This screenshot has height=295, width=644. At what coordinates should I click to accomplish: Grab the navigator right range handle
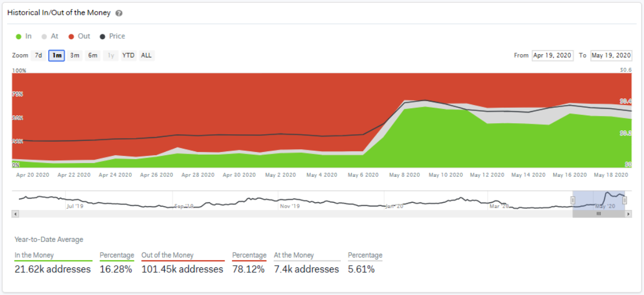tap(625, 201)
